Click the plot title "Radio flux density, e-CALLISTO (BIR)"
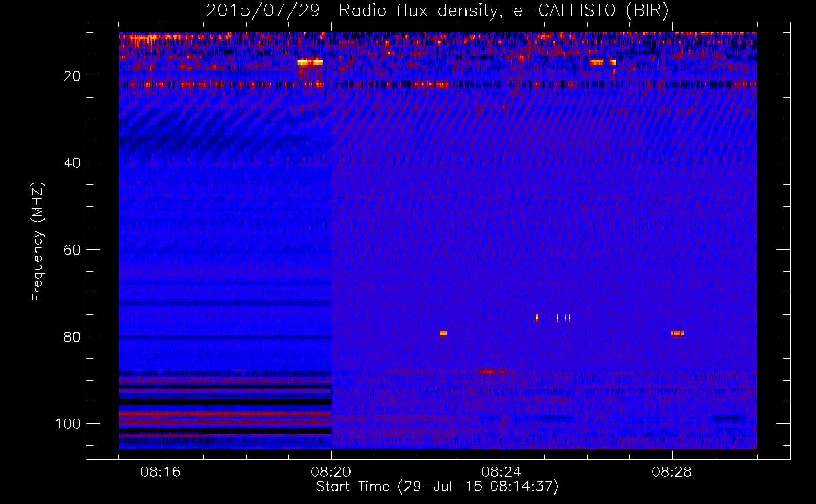Image resolution: width=816 pixels, height=504 pixels. coord(504,10)
